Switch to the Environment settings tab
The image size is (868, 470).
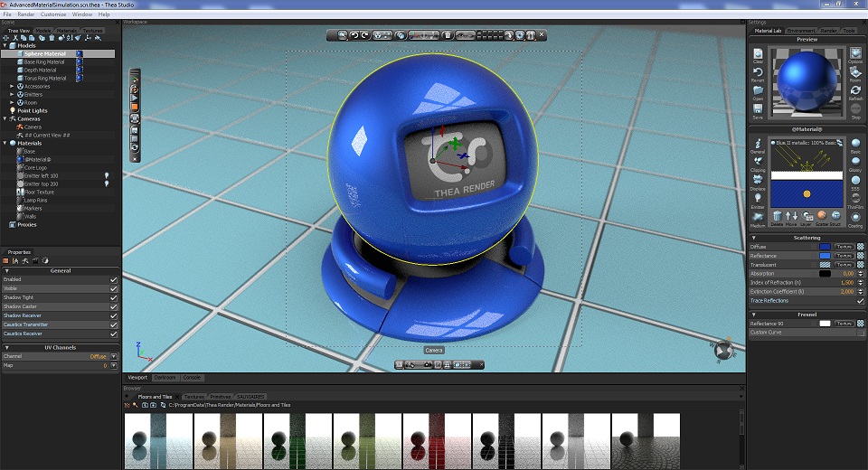coord(800,31)
